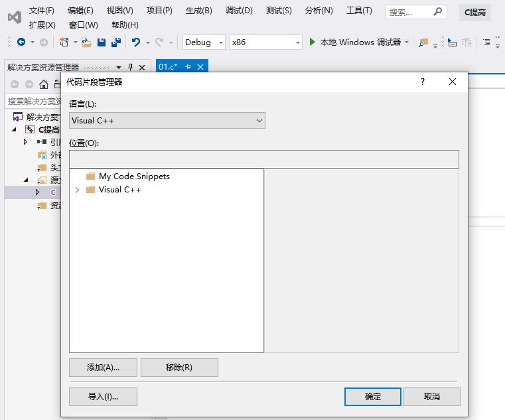Collapse the C提高 project node
Image resolution: width=505 pixels, height=420 pixels.
pyautogui.click(x=14, y=129)
